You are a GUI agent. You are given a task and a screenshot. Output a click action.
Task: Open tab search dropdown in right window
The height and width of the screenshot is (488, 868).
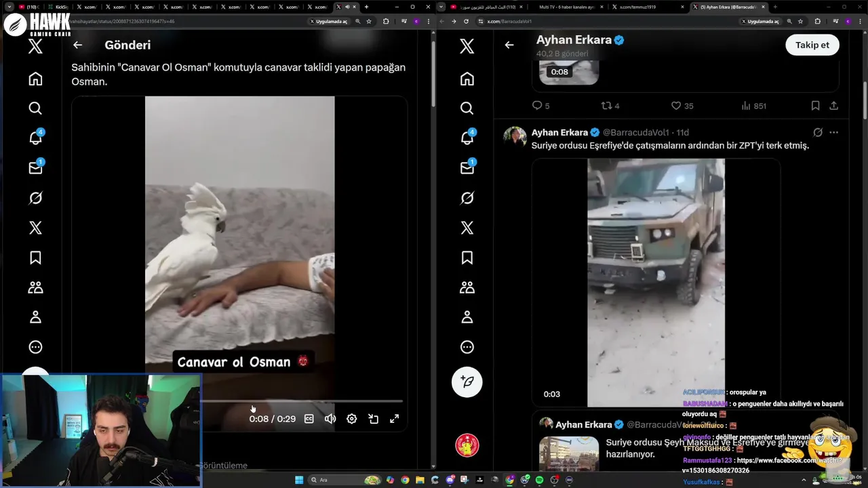[441, 7]
